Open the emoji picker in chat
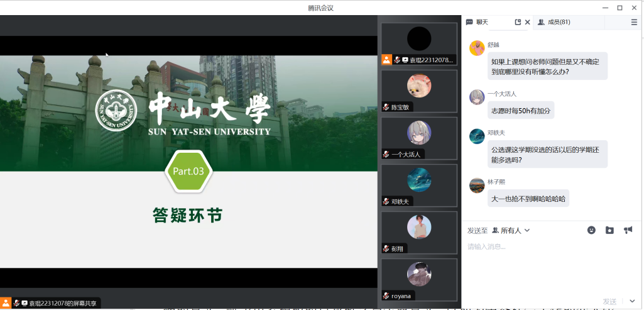The image size is (644, 310). coord(591,230)
